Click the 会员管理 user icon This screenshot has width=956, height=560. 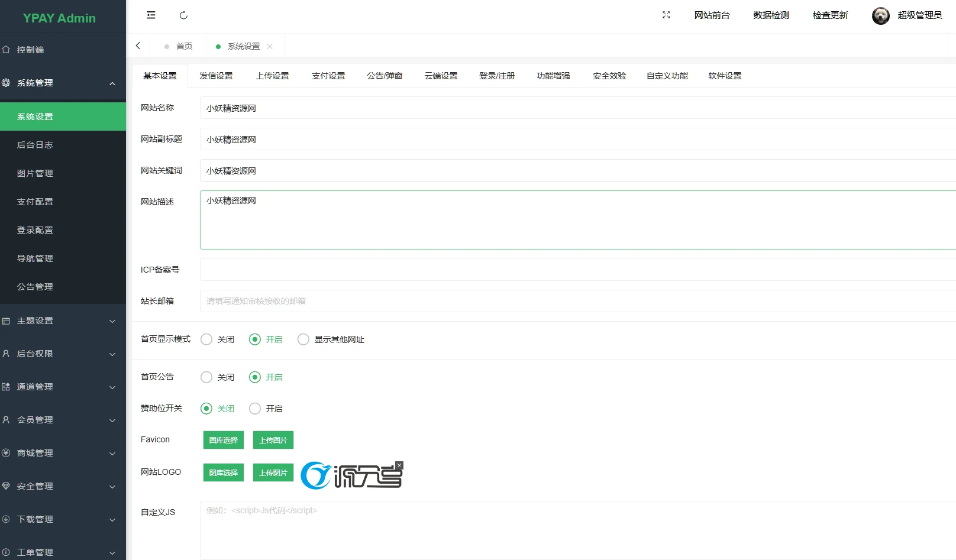[6, 420]
